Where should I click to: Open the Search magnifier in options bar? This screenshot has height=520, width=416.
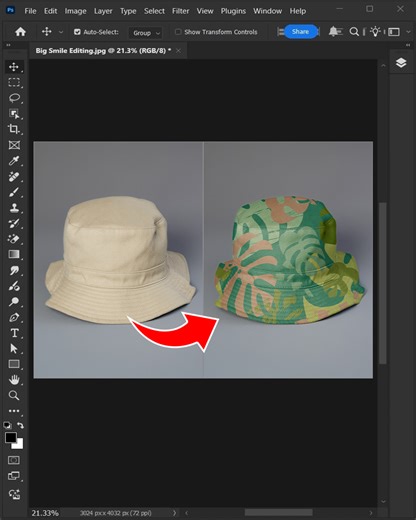(354, 32)
